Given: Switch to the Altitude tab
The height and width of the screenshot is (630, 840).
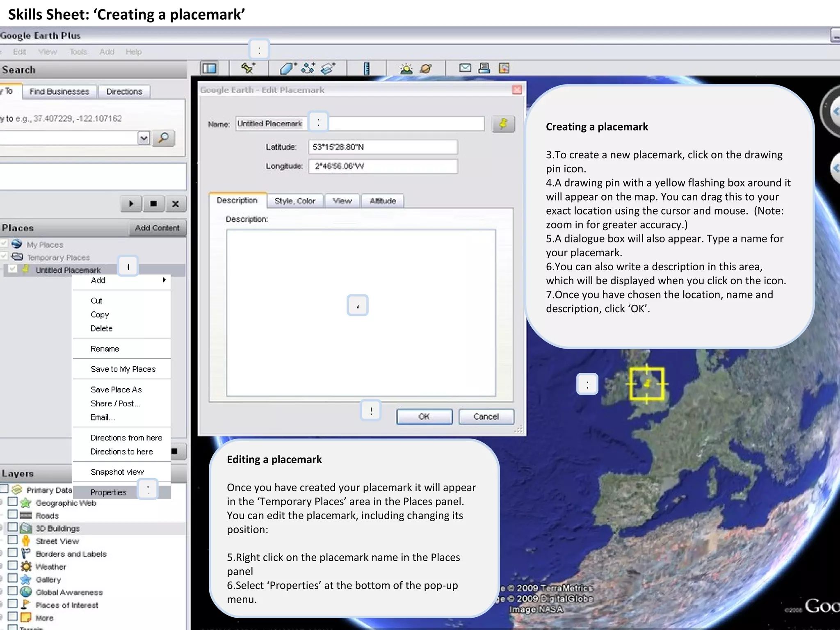Looking at the screenshot, I should 383,201.
